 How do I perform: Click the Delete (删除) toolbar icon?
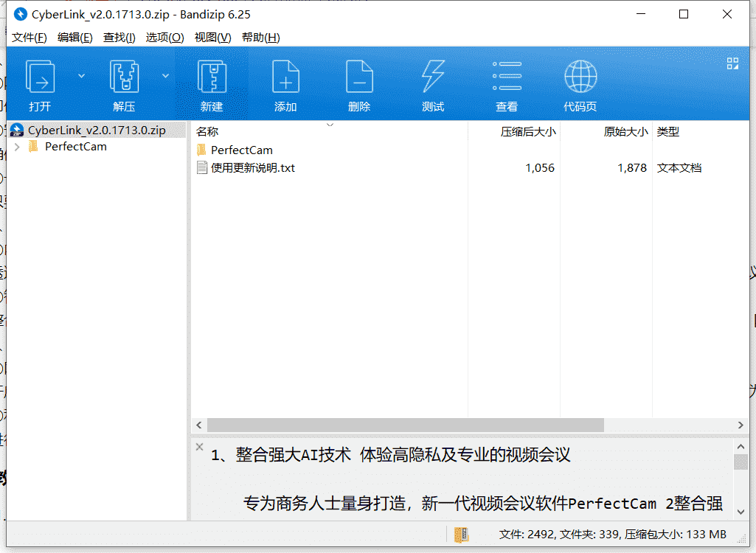359,77
